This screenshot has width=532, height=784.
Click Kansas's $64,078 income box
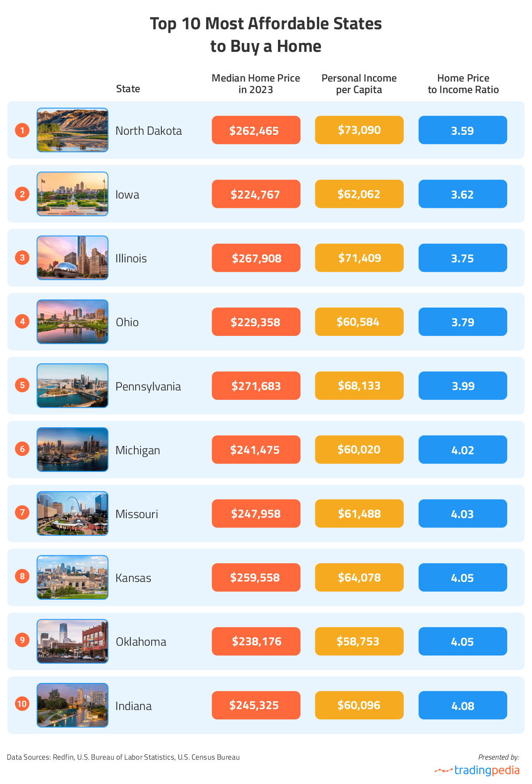[359, 577]
